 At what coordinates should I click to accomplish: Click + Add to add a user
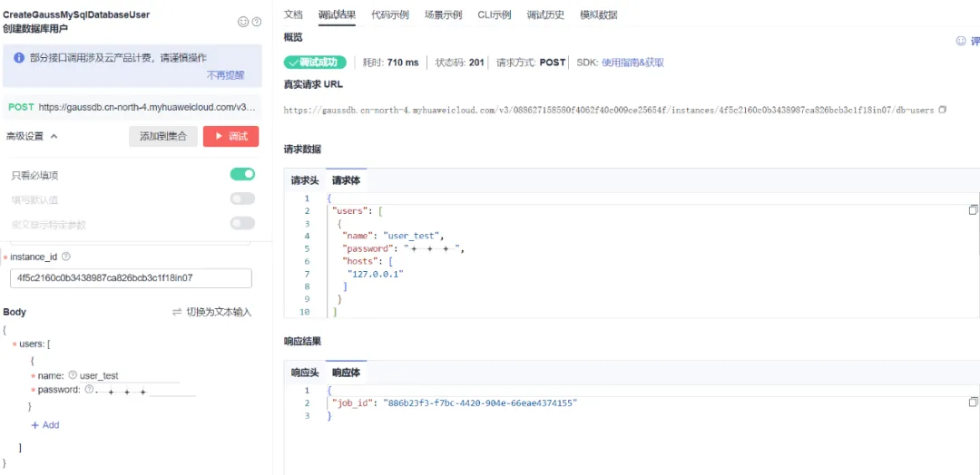pos(45,424)
